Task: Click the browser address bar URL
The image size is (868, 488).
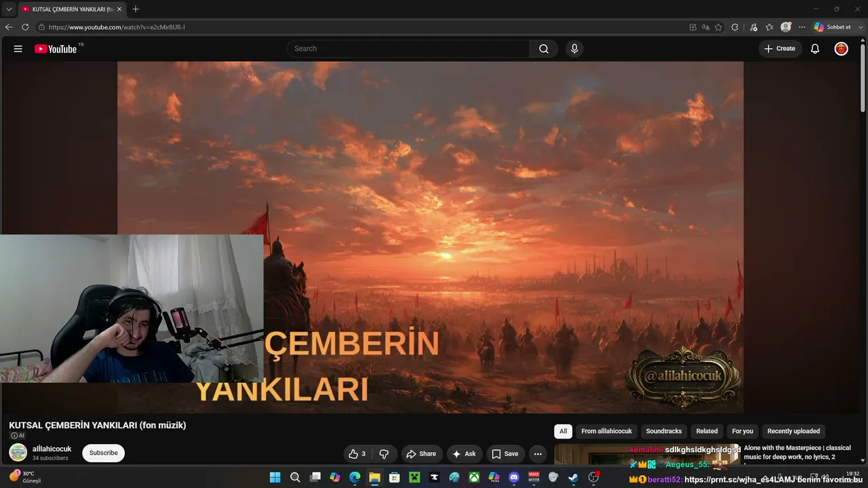Action: coord(117,27)
